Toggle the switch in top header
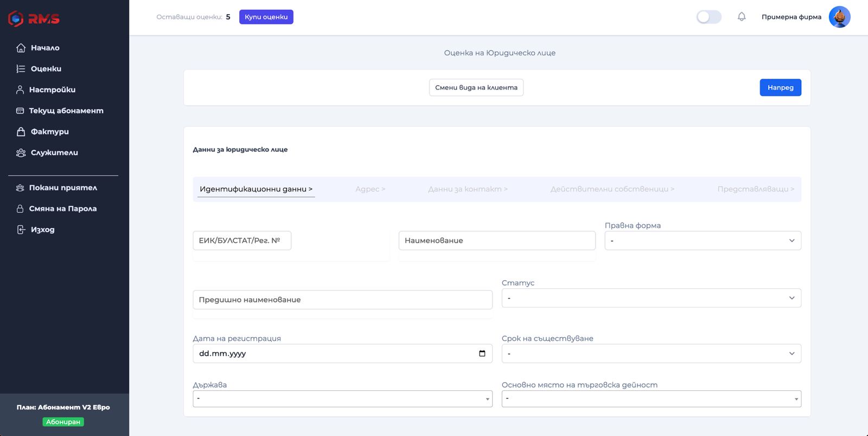The image size is (868, 436). [x=709, y=17]
